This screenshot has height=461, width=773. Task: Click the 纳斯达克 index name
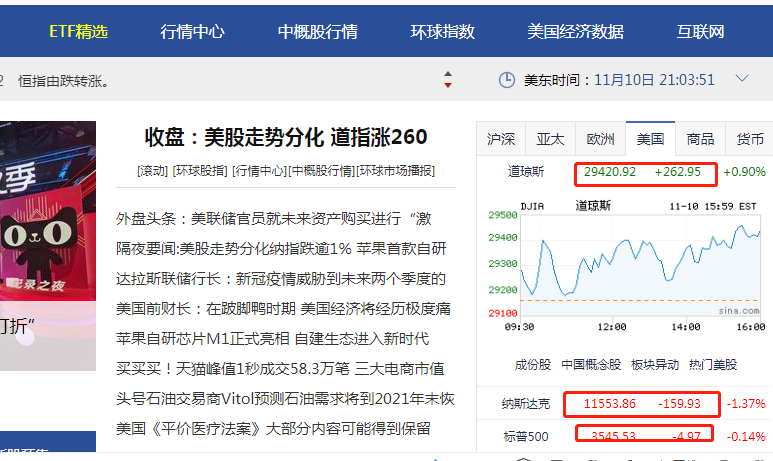526,404
